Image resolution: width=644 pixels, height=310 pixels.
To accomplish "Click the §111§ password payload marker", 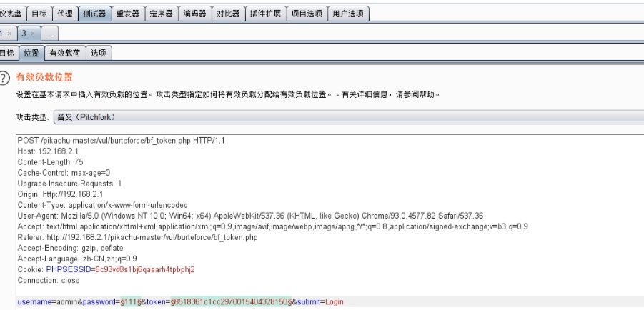I will point(131,302).
